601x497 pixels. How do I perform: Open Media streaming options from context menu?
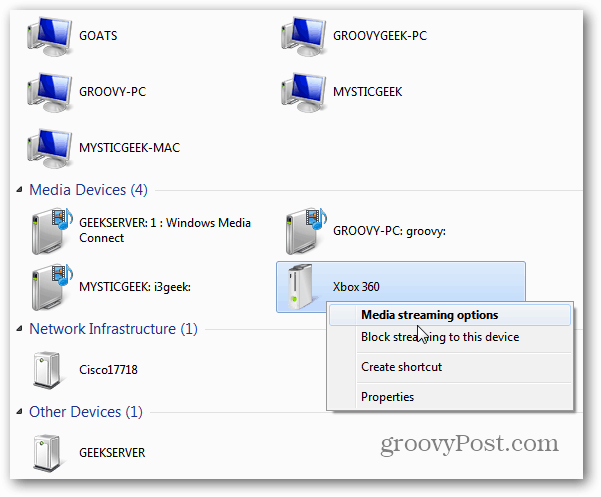(x=450, y=315)
